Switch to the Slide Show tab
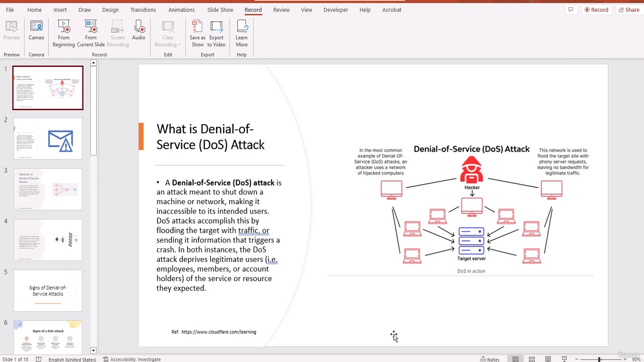This screenshot has height=362, width=644. tap(220, 10)
